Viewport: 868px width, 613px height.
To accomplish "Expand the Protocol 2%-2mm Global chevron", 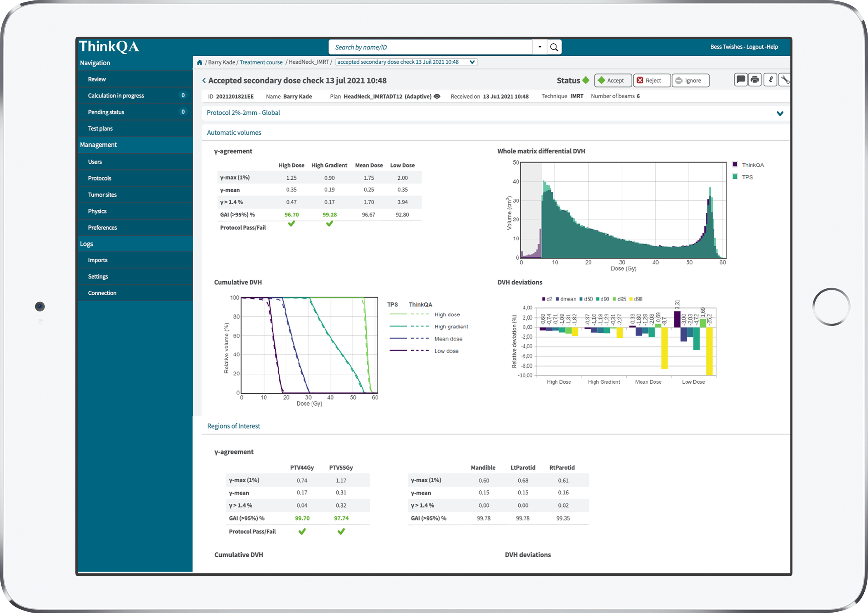I will tap(780, 113).
